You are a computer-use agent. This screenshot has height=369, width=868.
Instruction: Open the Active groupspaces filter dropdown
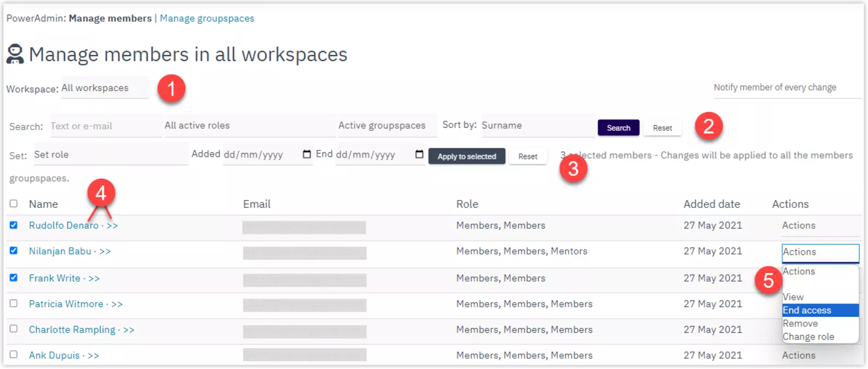click(x=387, y=125)
